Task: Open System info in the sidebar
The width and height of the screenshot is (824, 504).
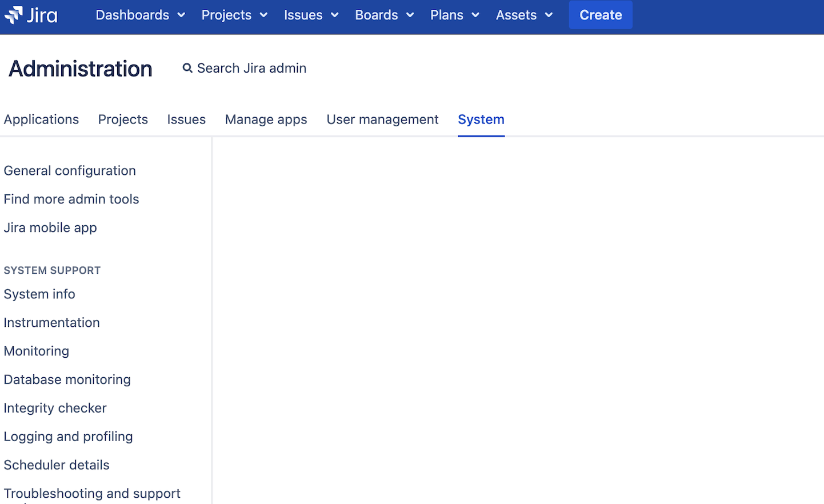Action: 39,294
